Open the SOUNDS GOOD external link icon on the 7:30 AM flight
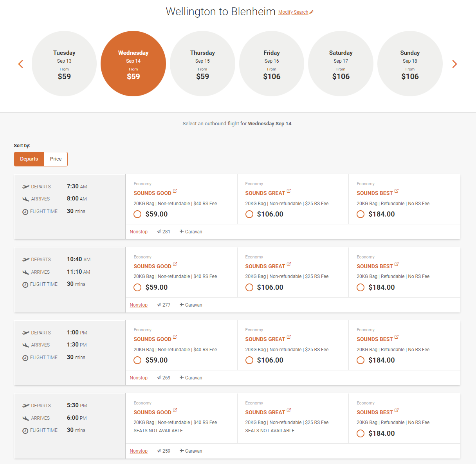476x464 pixels. pos(175,190)
